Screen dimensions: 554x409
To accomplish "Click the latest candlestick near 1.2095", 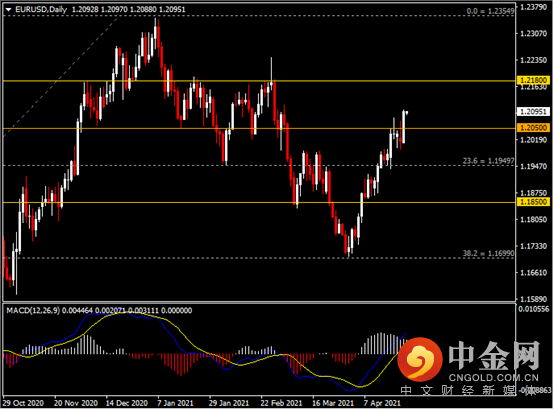I will tap(407, 113).
